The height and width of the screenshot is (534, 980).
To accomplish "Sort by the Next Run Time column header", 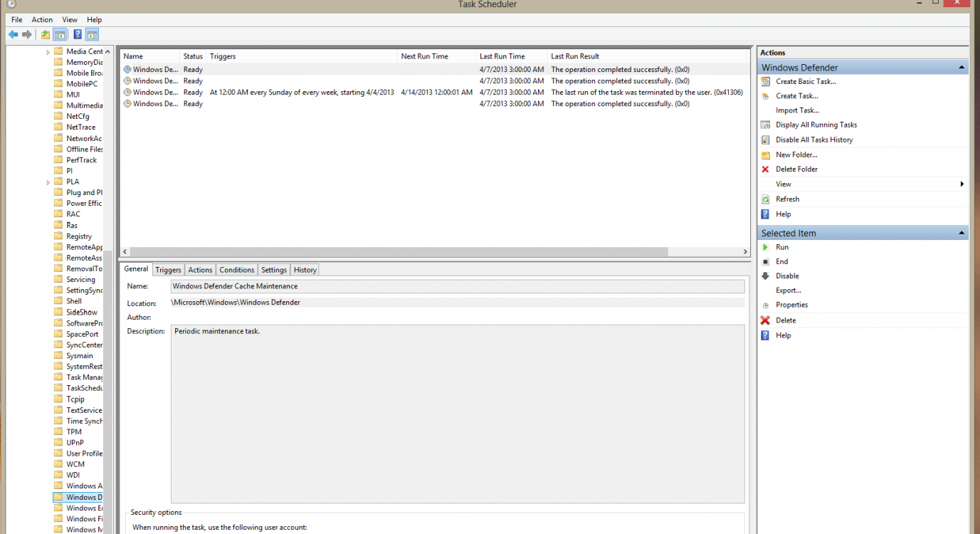I will [436, 56].
